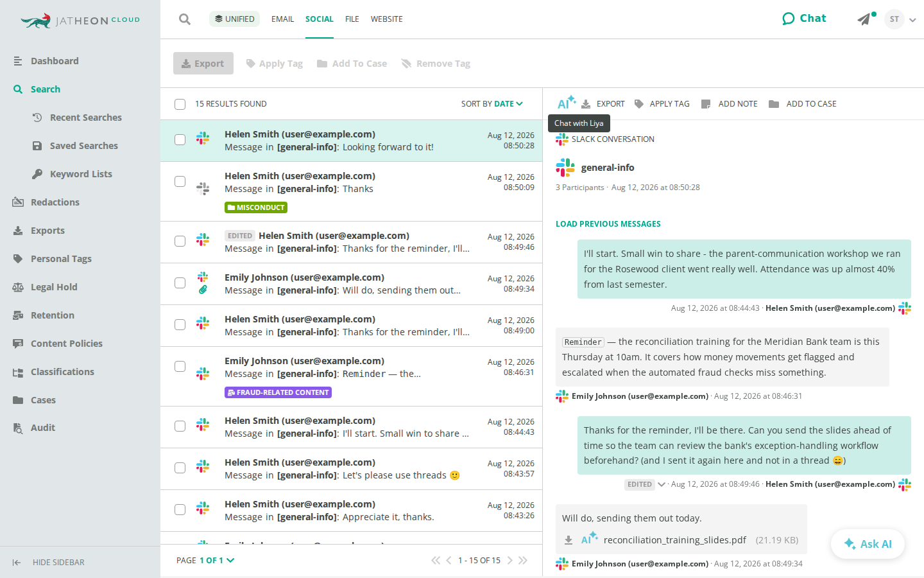Check the Helen Smith 08:49:00 message checkbox
The height and width of the screenshot is (578, 924).
pos(180,325)
